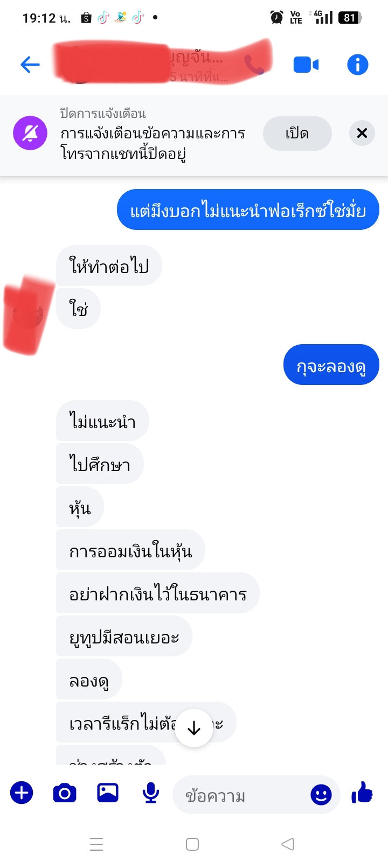Send a thumbs-up like
Screen dimensions: 388x868
[362, 793]
